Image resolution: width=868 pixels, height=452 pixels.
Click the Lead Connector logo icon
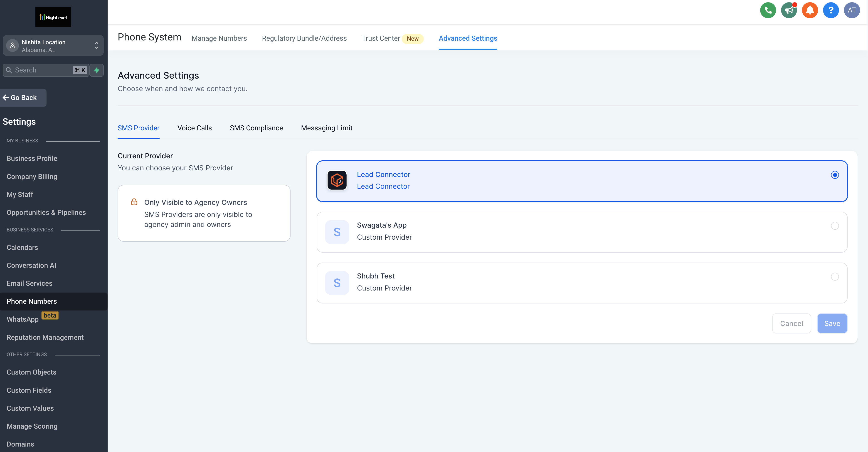tap(337, 180)
